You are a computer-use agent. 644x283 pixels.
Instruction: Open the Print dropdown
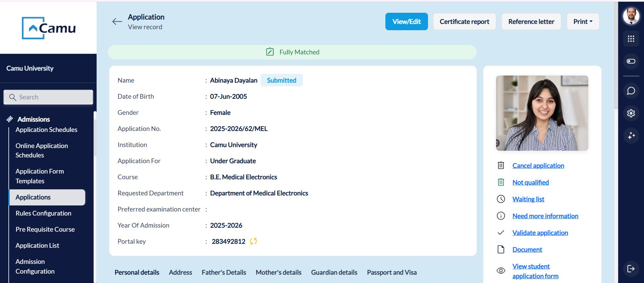click(x=583, y=21)
